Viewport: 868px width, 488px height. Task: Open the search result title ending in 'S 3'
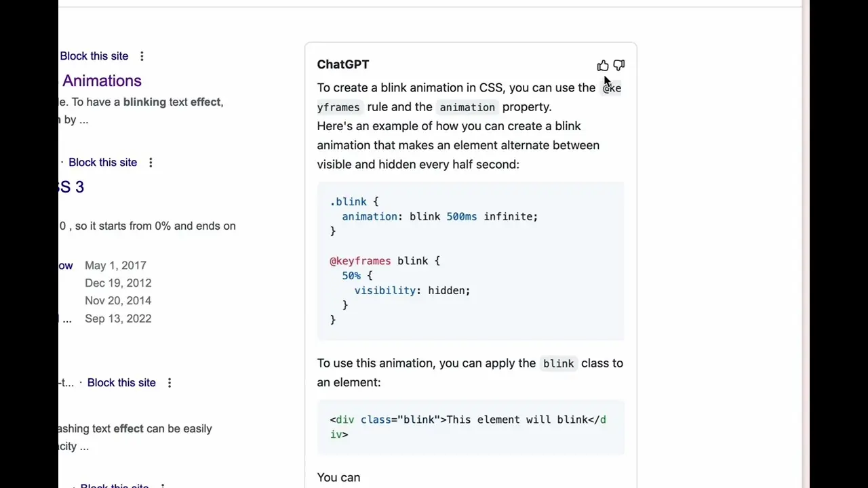[71, 187]
